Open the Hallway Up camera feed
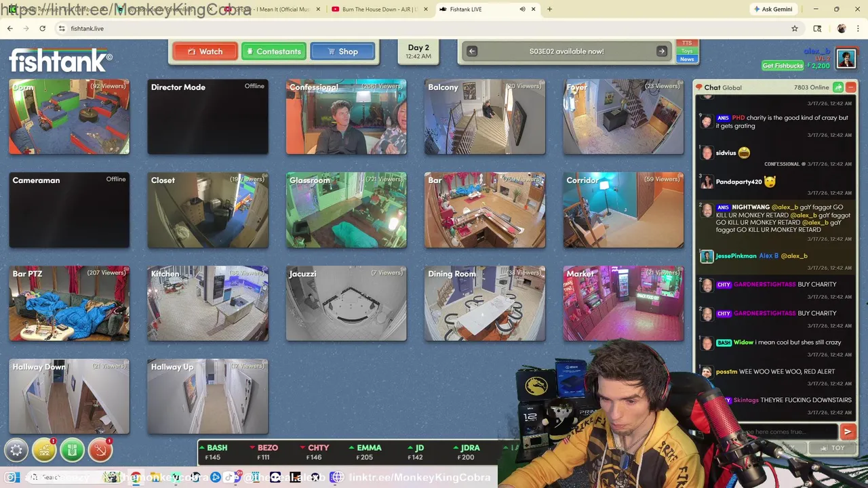Image resolution: width=868 pixels, height=488 pixels. (208, 396)
